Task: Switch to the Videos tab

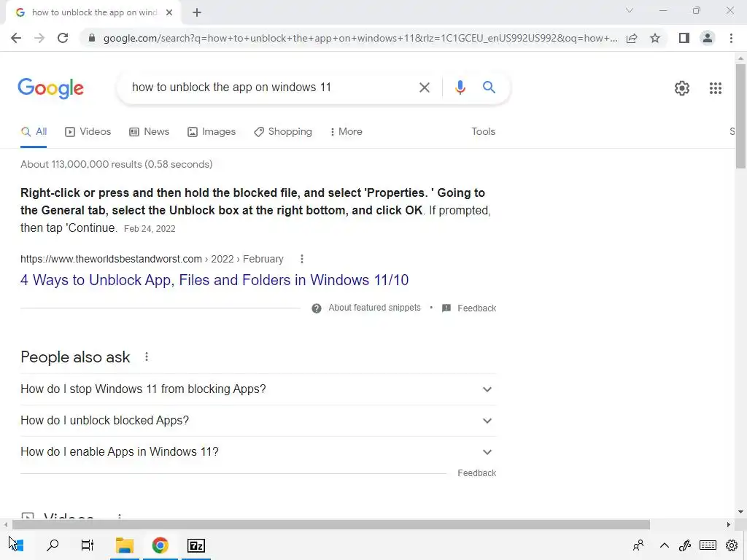Action: [x=88, y=132]
